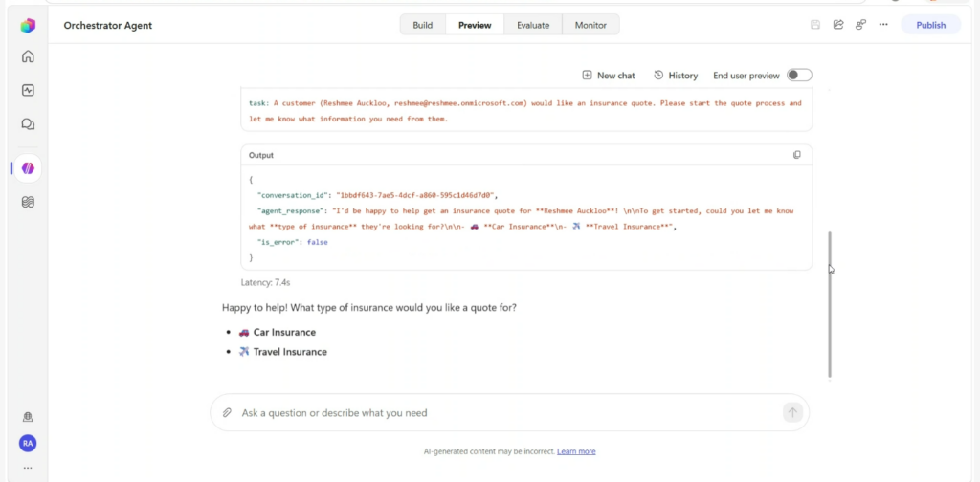Click the task description text block
This screenshot has height=482, width=980.
pyautogui.click(x=525, y=111)
